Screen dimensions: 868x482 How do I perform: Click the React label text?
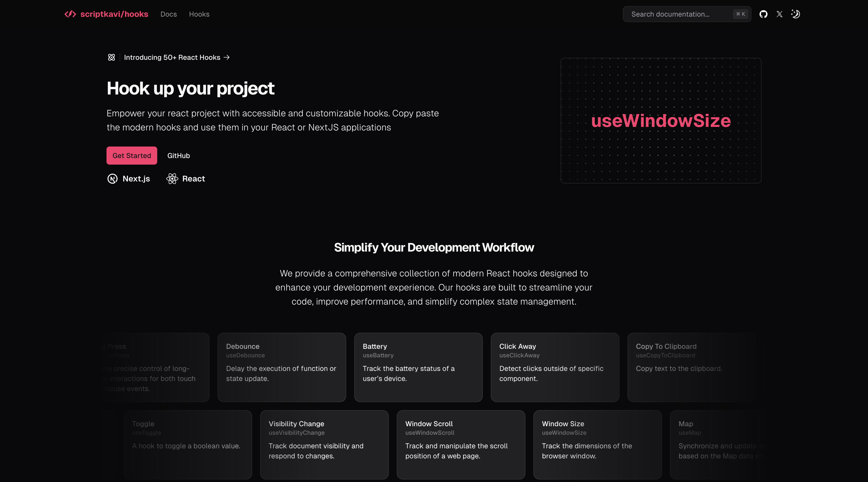pos(193,179)
